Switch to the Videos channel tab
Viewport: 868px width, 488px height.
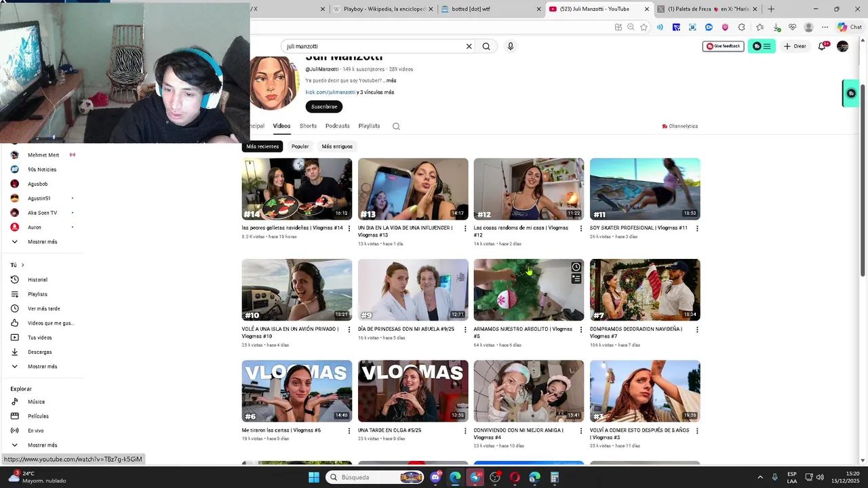(281, 126)
